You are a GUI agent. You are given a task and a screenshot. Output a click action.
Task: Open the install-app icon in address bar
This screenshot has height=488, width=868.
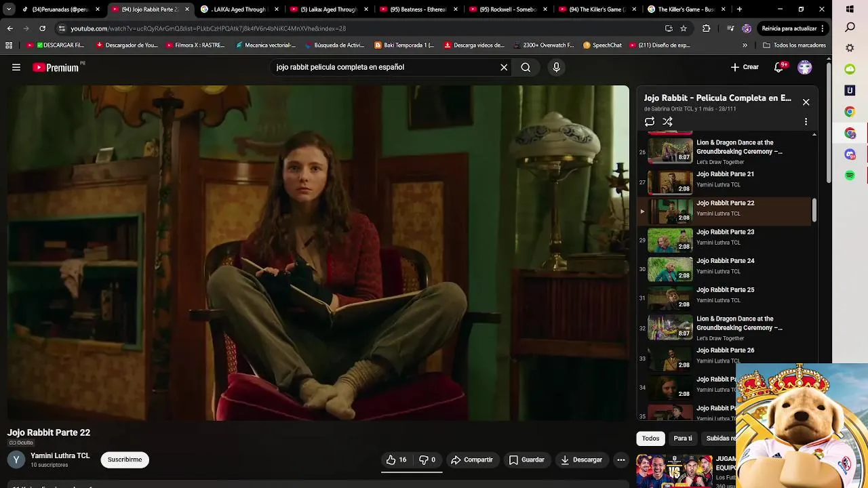click(669, 28)
